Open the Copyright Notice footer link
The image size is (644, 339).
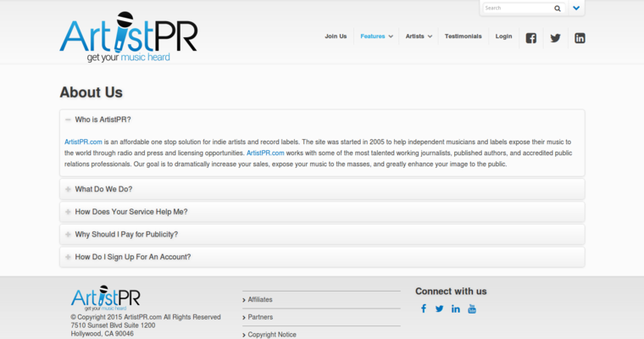pos(272,335)
